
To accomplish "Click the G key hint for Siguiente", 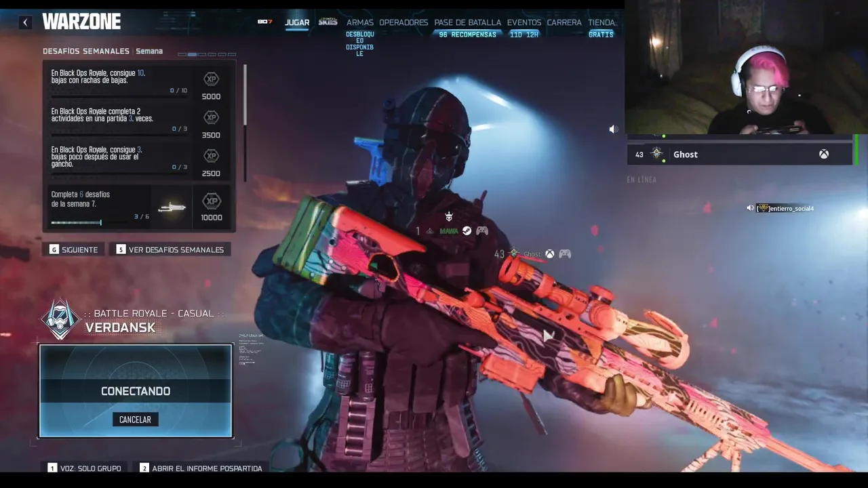I will (x=54, y=249).
